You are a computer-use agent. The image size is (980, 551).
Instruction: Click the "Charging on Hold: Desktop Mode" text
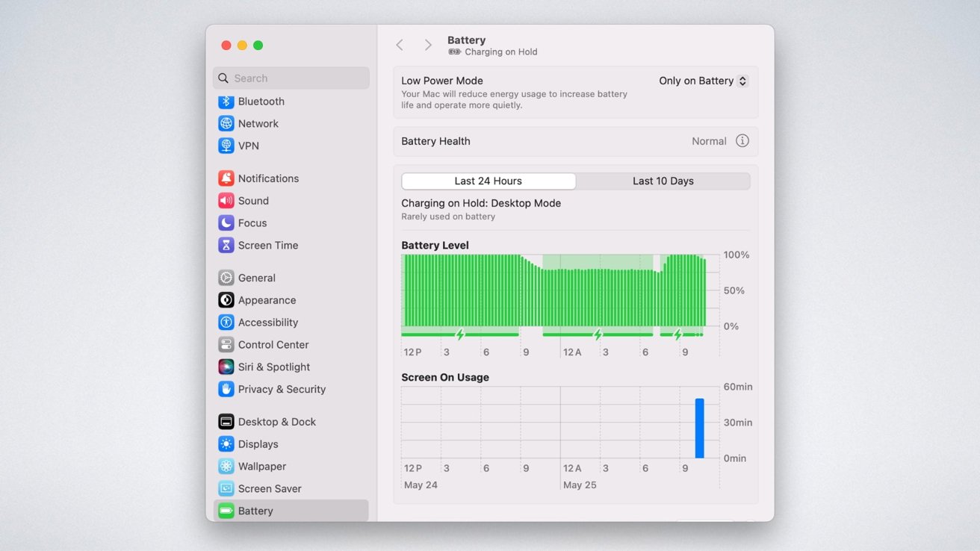pyautogui.click(x=481, y=203)
